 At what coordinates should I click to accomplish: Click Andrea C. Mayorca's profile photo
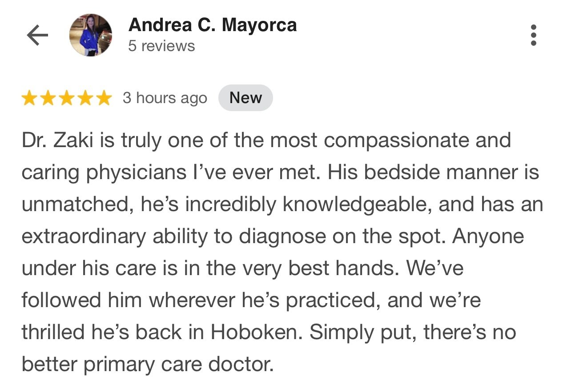91,35
